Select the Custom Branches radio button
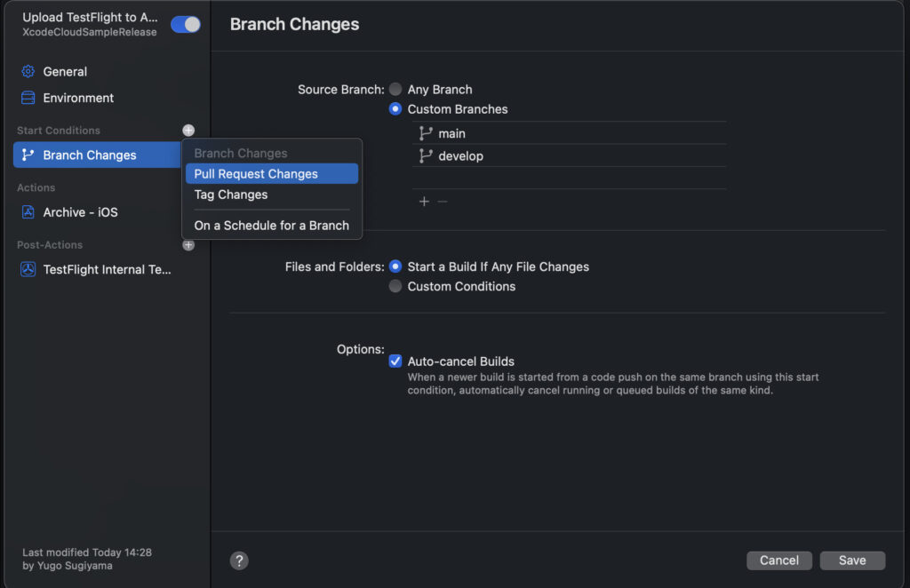Screen dimensions: 910x588 (395, 108)
